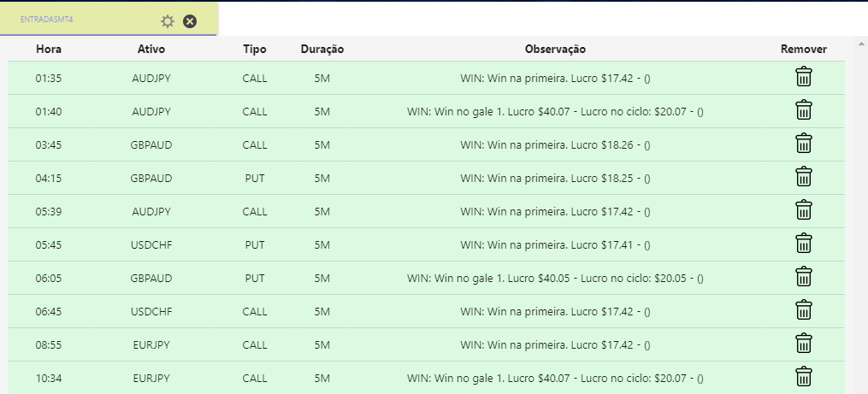The image size is (868, 394).
Task: Delete the 04:15 GBPAUD PUT entry
Action: [804, 177]
